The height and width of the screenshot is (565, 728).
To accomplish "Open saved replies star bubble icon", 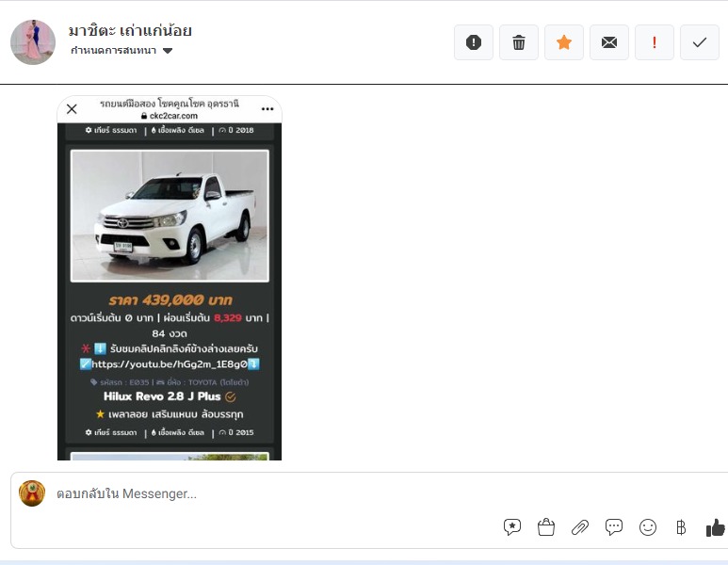I will pyautogui.click(x=512, y=527).
